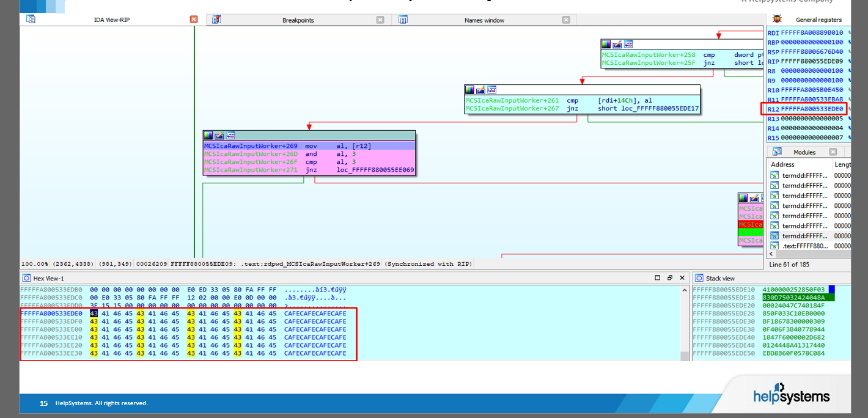The image size is (868, 418).
Task: Click the bug icon beside General registers
Action: click(777, 20)
